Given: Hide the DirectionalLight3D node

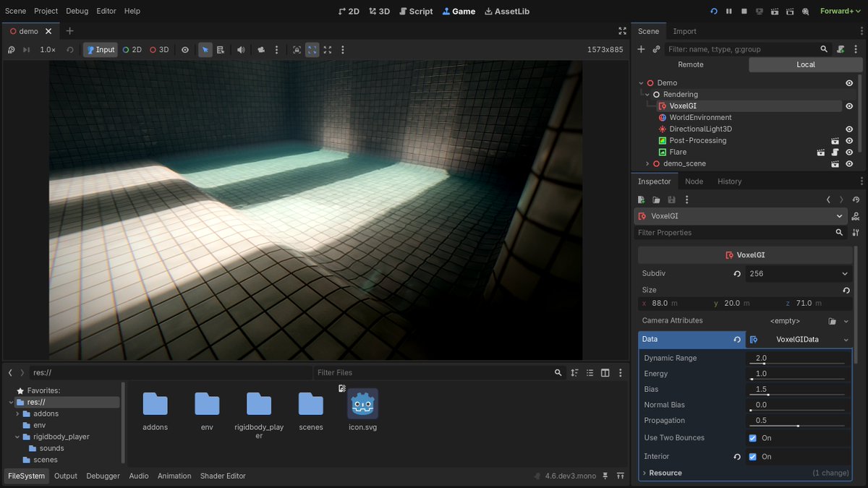Looking at the screenshot, I should [x=848, y=129].
